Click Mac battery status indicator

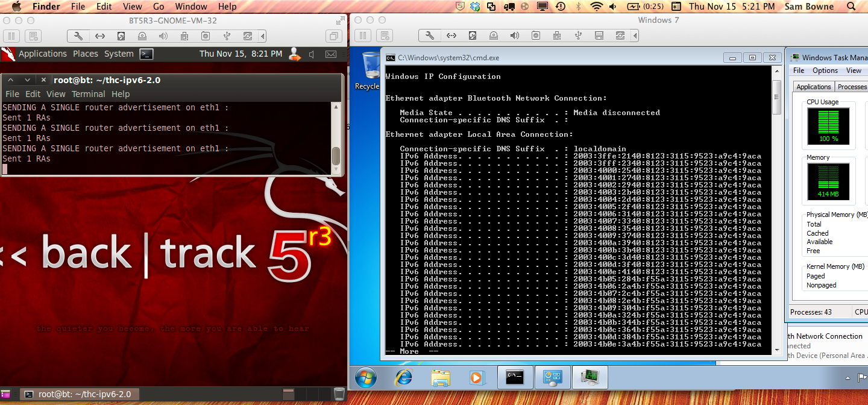click(x=645, y=7)
